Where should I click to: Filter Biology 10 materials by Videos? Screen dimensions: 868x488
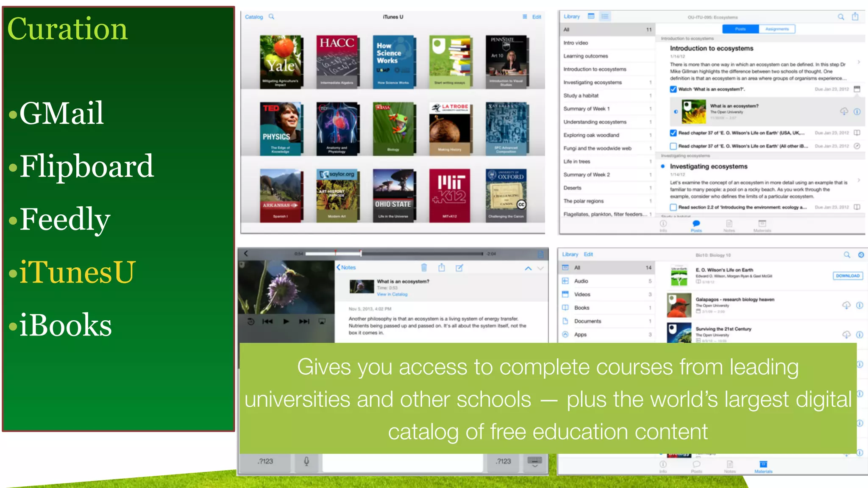coord(607,294)
